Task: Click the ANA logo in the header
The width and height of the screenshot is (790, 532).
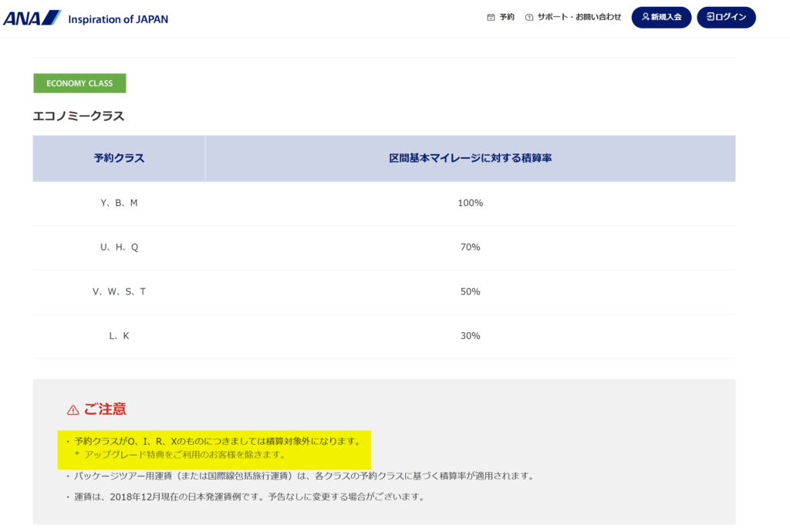Action: 31,18
